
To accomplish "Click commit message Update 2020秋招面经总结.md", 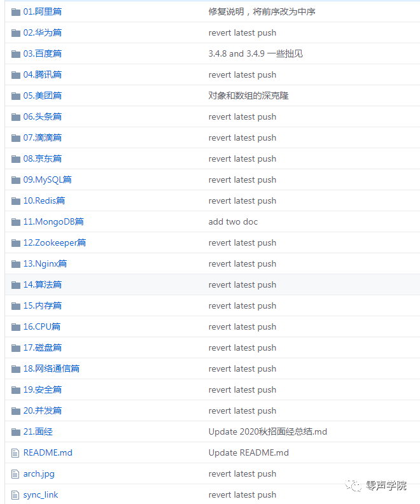I will pyautogui.click(x=268, y=431).
